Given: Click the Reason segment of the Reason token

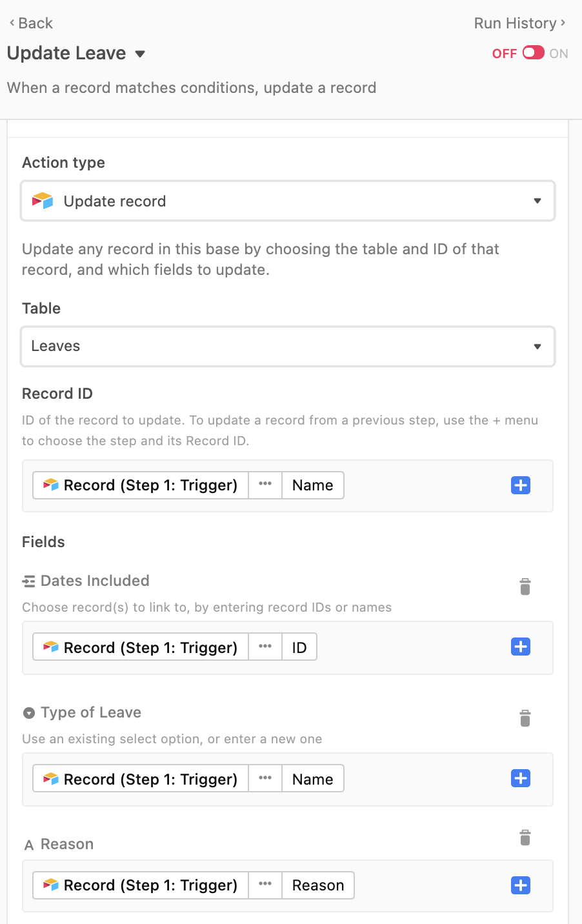Looking at the screenshot, I should 318,885.
